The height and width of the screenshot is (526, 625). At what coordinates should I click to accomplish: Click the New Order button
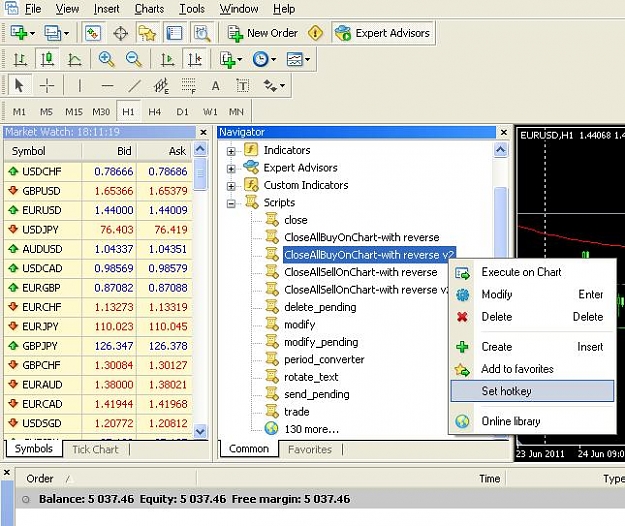point(263,33)
